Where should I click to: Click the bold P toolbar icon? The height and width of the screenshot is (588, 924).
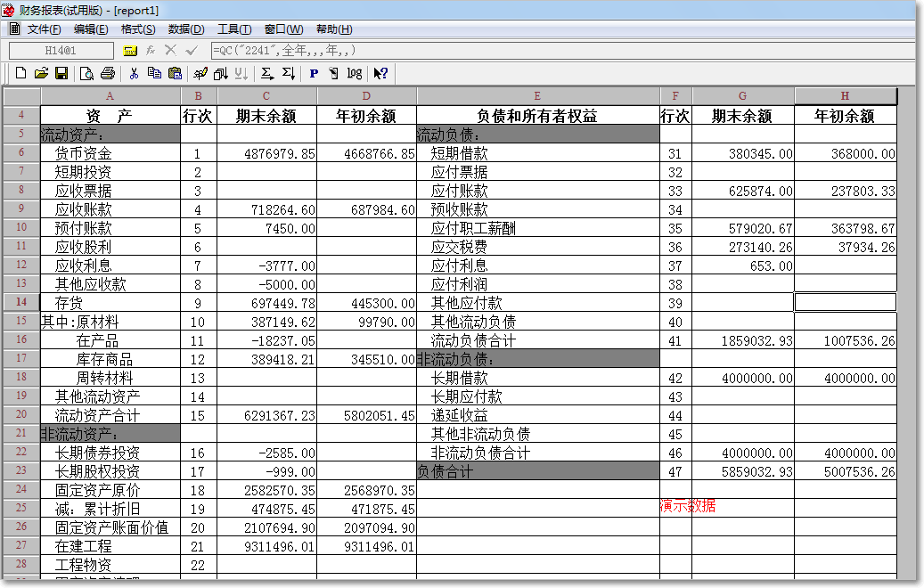pos(314,73)
